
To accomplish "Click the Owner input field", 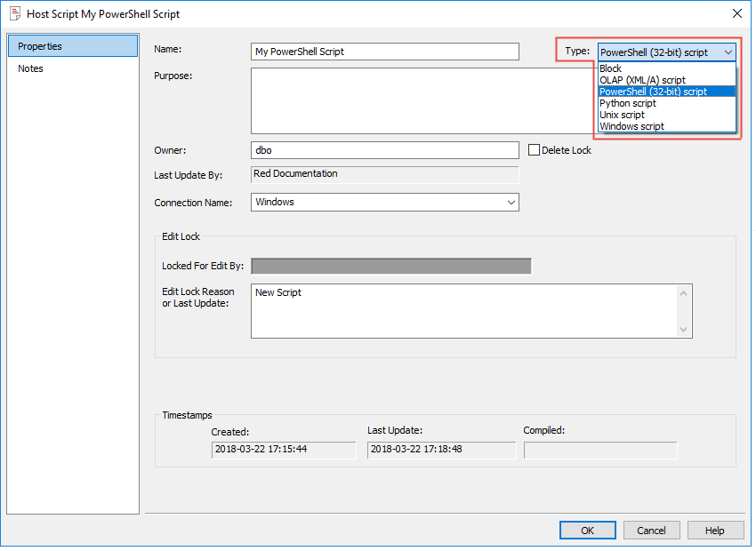I will pos(385,150).
